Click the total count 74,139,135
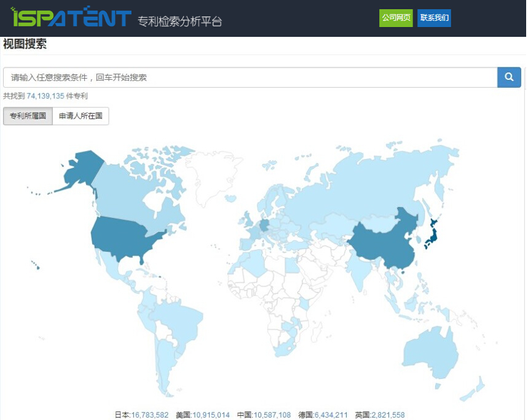Viewport: 528px width, 420px height. (x=45, y=96)
